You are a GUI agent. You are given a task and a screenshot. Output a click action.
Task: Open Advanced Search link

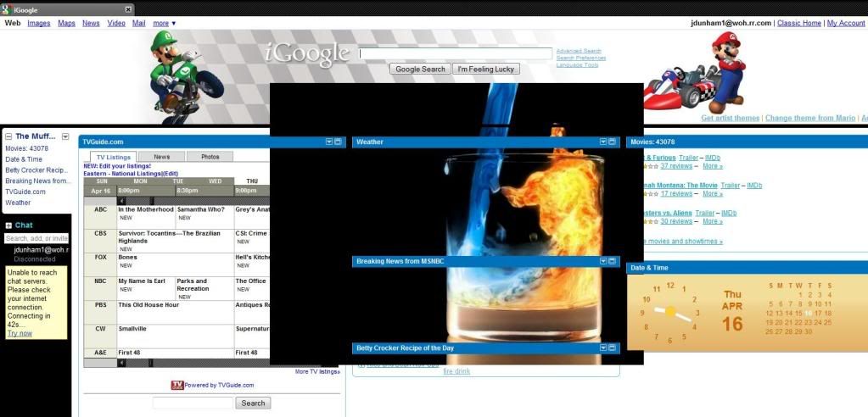(579, 51)
